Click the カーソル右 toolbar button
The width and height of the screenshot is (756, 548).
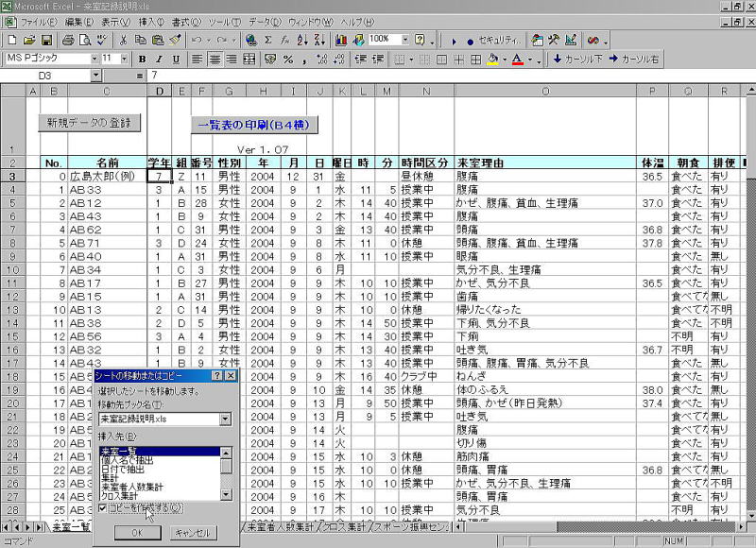point(633,60)
